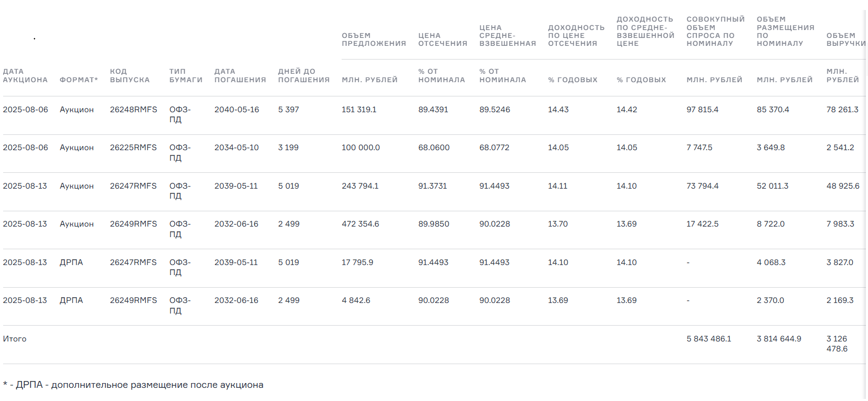This screenshot has height=401, width=868.
Task: Click the cut-off price 68.0600 cell
Action: pos(434,148)
